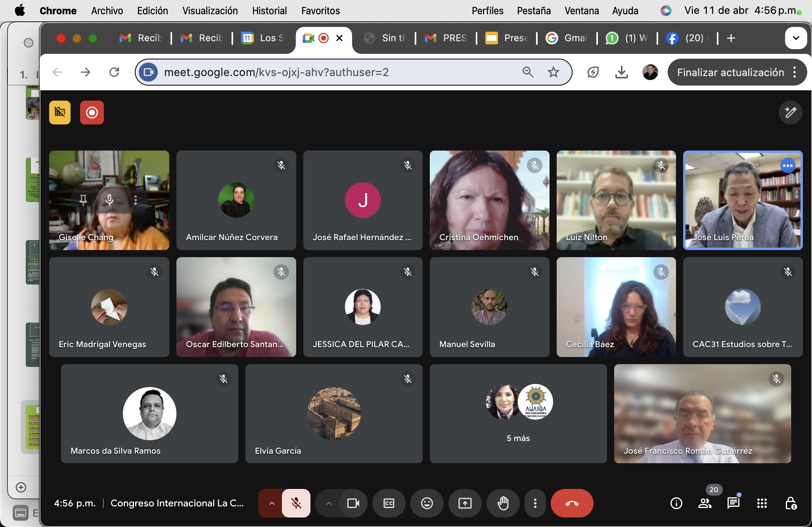Toggle the camera on or off
The height and width of the screenshot is (527, 812).
click(x=353, y=503)
